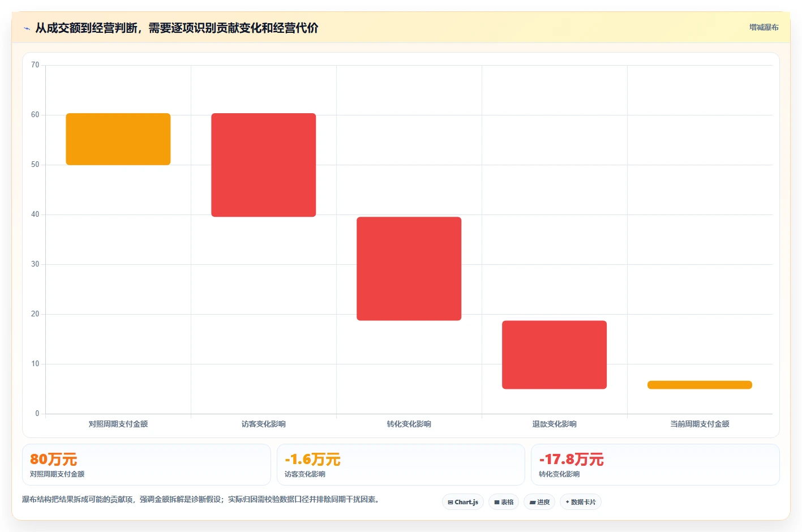Select the 数据卡片 chip

click(581, 502)
